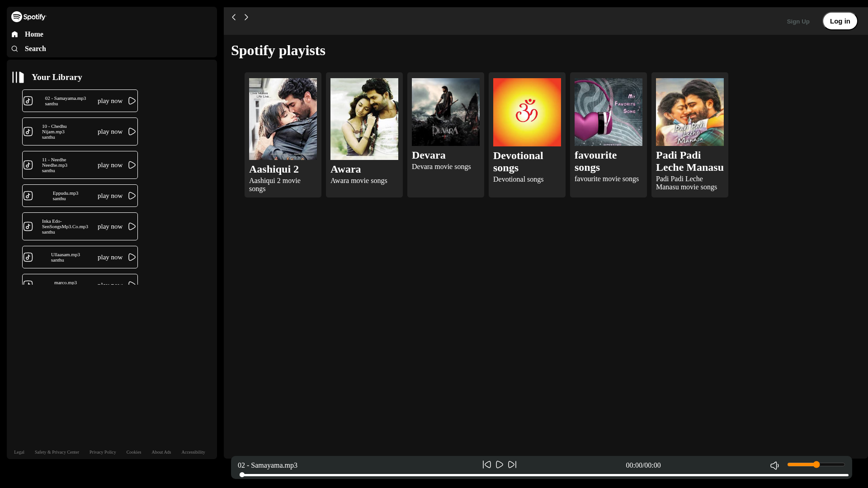
Task: Click music icon for Ullaasam.mp3
Action: [28, 257]
